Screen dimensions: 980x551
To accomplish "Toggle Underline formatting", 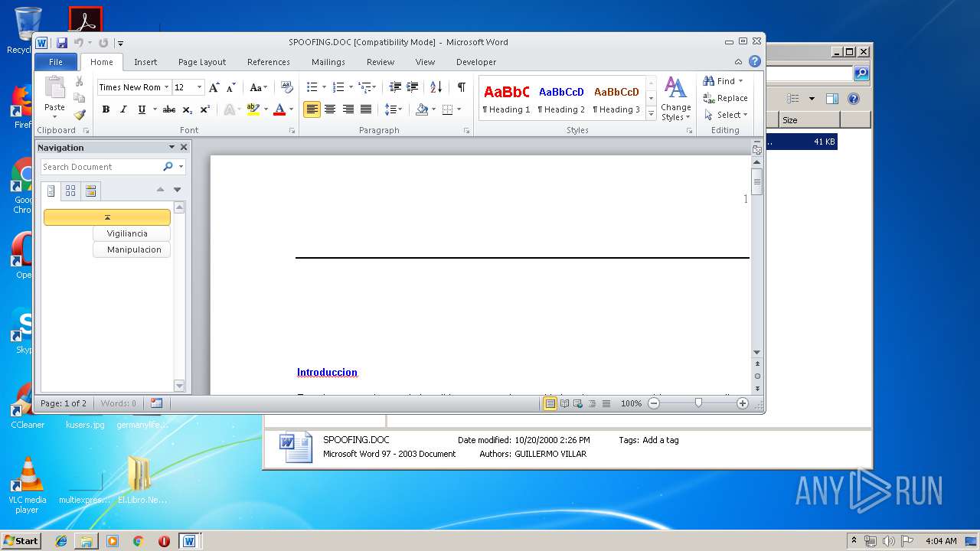I will pyautogui.click(x=142, y=109).
